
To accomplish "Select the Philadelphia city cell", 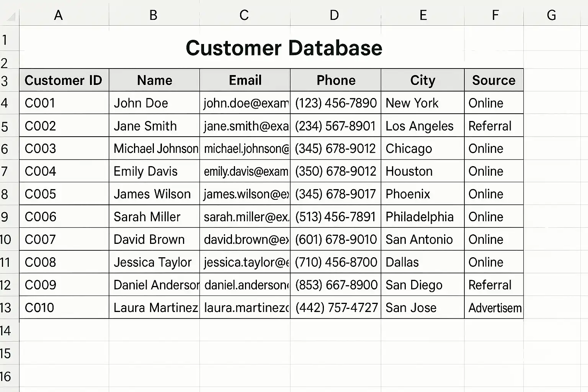I will click(423, 217).
